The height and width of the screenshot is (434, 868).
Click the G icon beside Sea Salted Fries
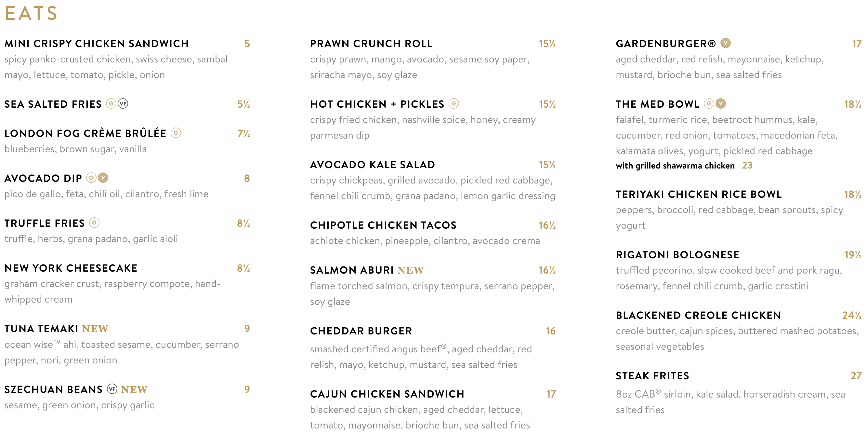click(111, 103)
